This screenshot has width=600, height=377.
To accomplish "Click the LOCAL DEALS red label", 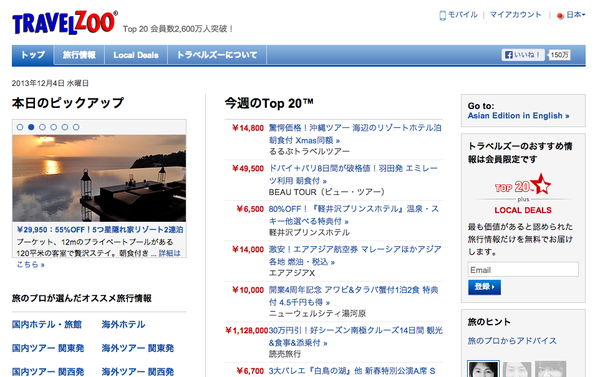I will (x=523, y=210).
